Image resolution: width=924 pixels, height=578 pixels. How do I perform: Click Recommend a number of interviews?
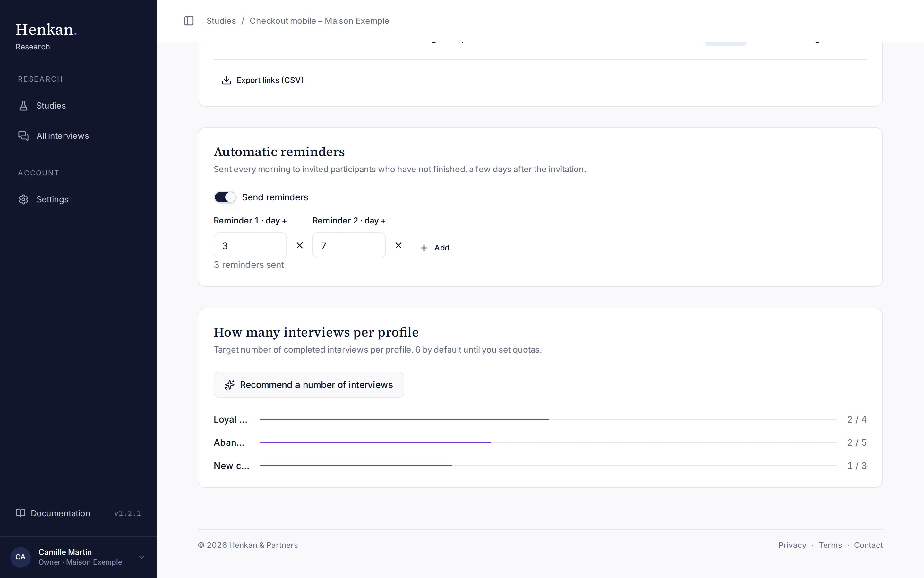[309, 385]
